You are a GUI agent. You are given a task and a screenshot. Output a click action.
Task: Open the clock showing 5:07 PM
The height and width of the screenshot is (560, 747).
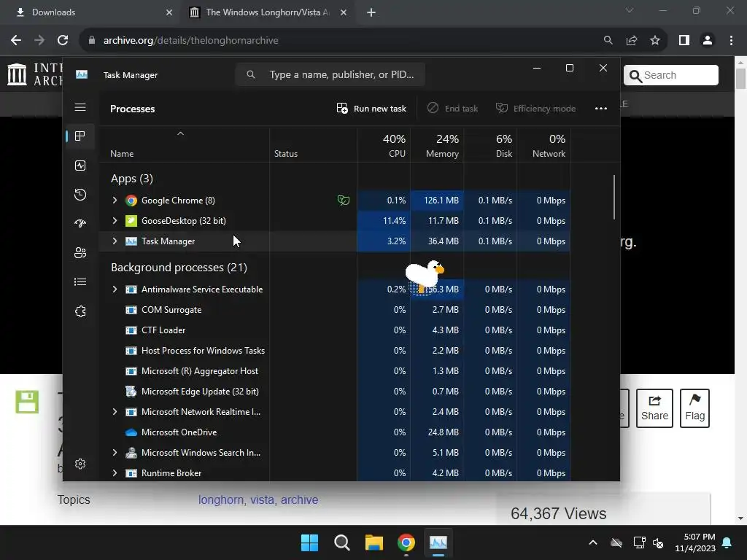coord(695,542)
